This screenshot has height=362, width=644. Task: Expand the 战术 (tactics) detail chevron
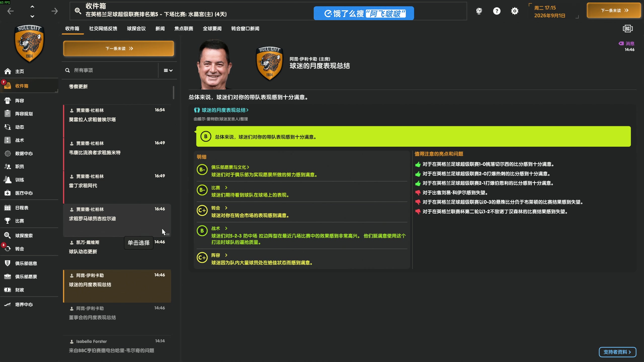(226, 228)
